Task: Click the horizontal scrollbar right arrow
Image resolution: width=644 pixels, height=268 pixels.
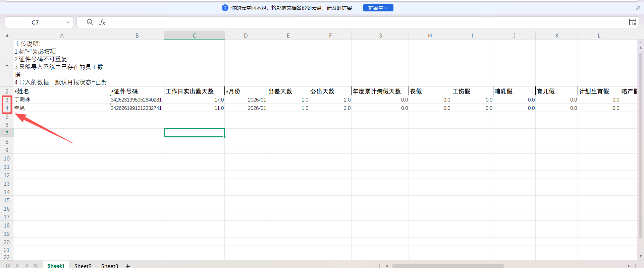Action: [x=629, y=266]
